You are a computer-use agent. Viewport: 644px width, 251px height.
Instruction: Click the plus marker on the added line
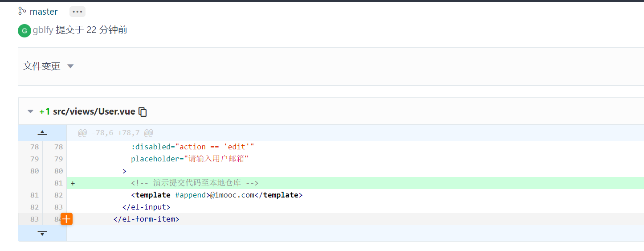(x=73, y=183)
